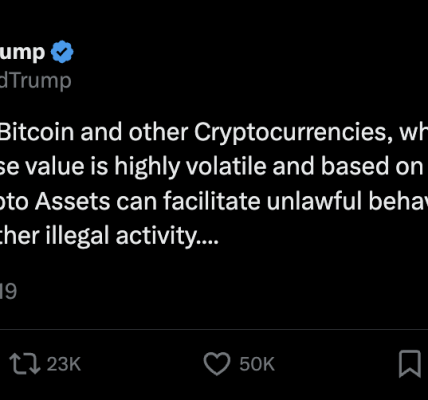
Task: Click the word "based" in the tweet text
Action: (x=355, y=167)
